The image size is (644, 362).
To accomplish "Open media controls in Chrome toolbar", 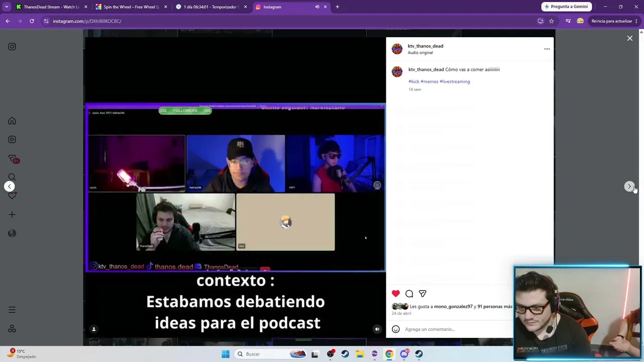I will 568,21.
